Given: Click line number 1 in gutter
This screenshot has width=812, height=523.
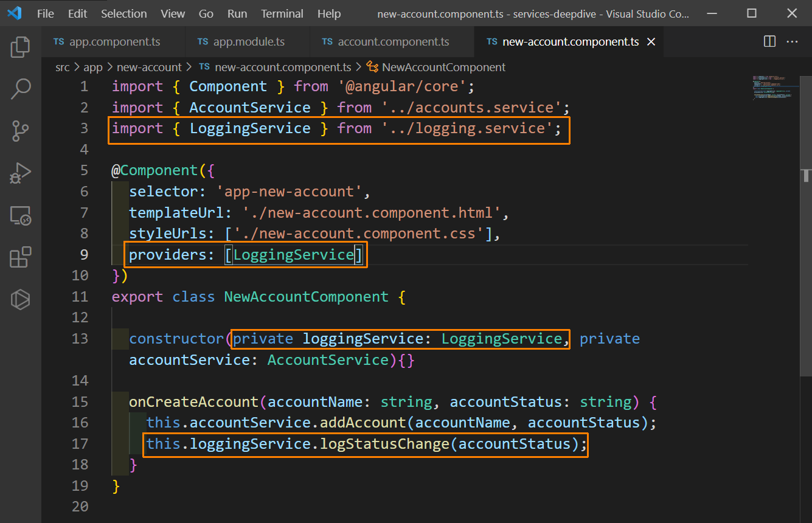Looking at the screenshot, I should click(x=83, y=86).
